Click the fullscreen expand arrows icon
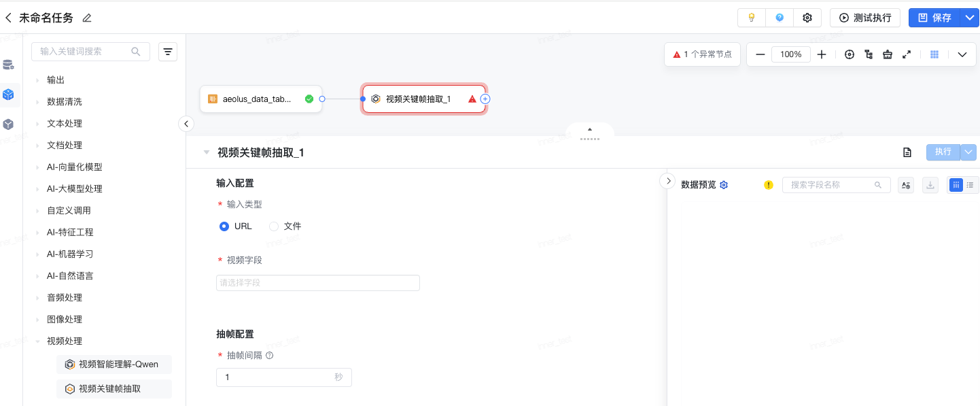 [x=907, y=54]
